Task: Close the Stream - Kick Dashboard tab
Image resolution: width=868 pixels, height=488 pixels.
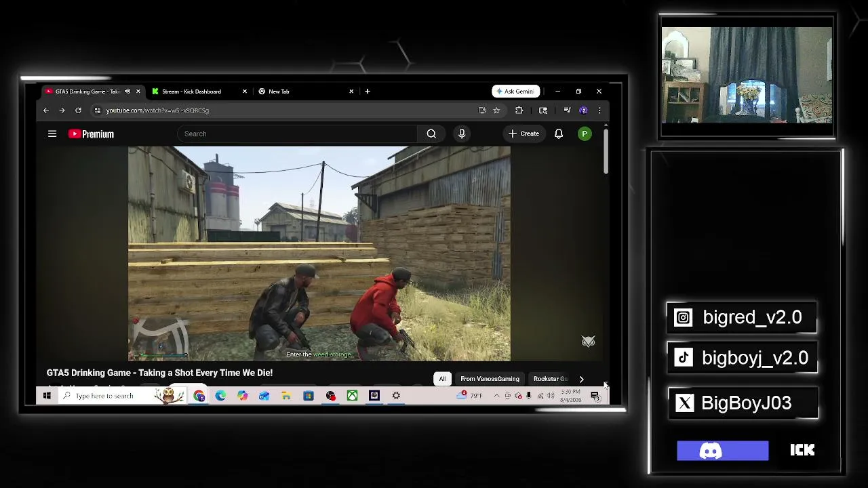Action: [x=245, y=91]
